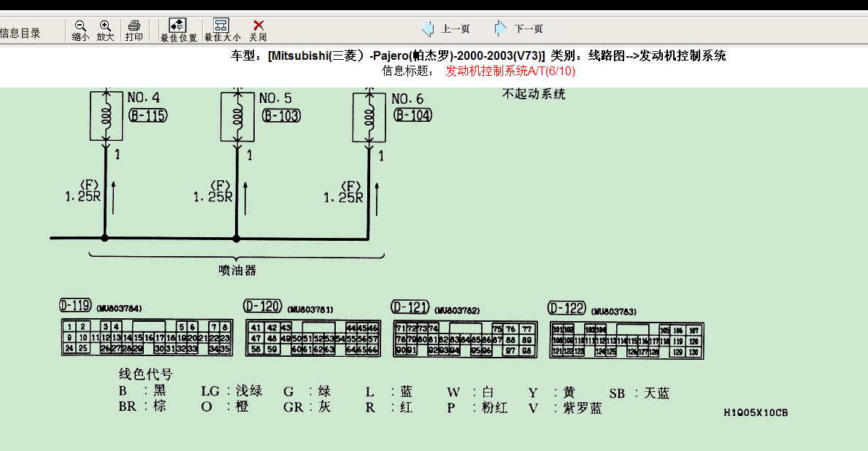The image size is (868, 451).
Task: Click the 缩小 zoom out icon
Action: click(80, 31)
